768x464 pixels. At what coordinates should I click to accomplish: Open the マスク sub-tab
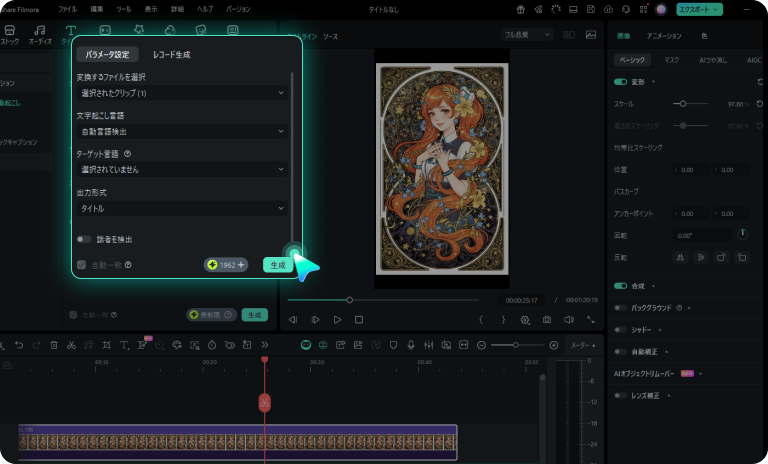pos(672,60)
